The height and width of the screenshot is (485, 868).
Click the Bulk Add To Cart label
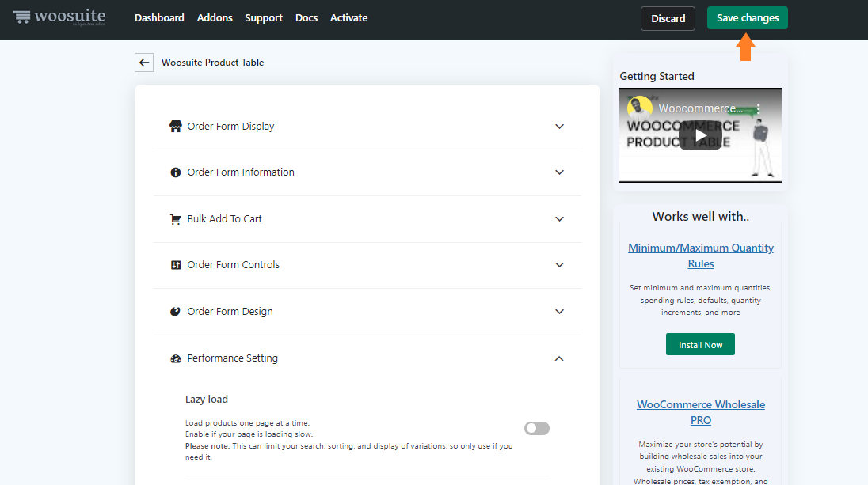pyautogui.click(x=225, y=218)
